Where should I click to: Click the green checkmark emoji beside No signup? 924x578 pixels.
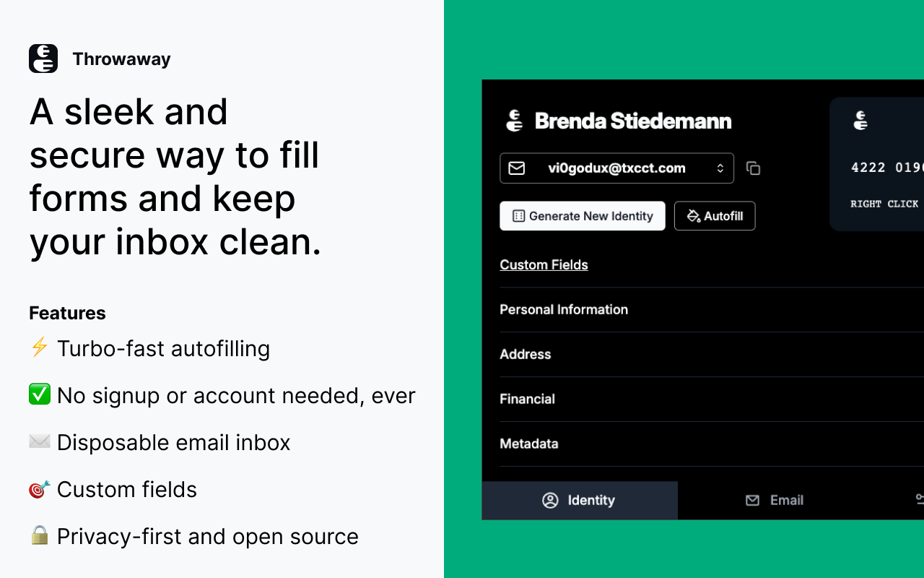(39, 395)
